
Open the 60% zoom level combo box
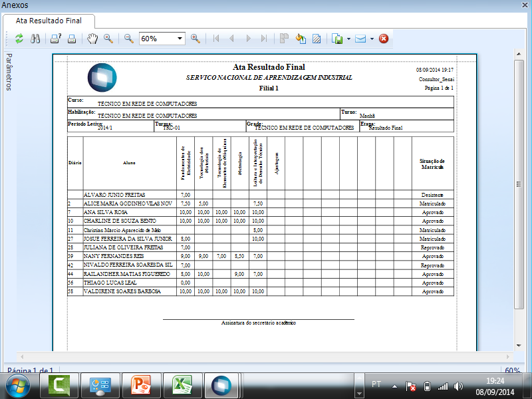162,39
